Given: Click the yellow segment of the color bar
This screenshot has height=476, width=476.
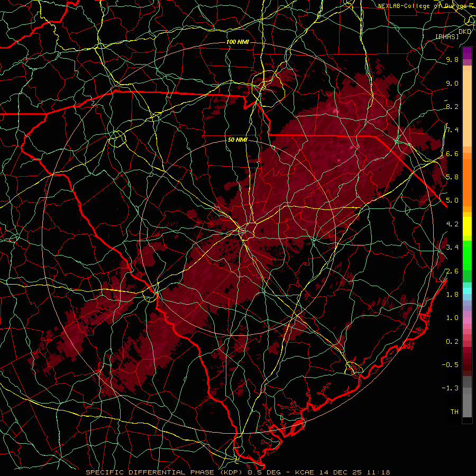Looking at the screenshot, I should pos(467,226).
